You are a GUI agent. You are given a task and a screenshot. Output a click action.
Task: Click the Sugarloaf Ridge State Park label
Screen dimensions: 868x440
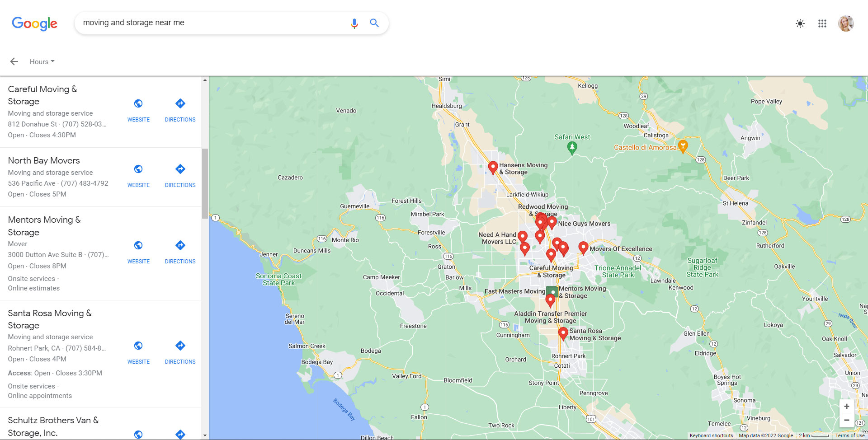click(702, 267)
